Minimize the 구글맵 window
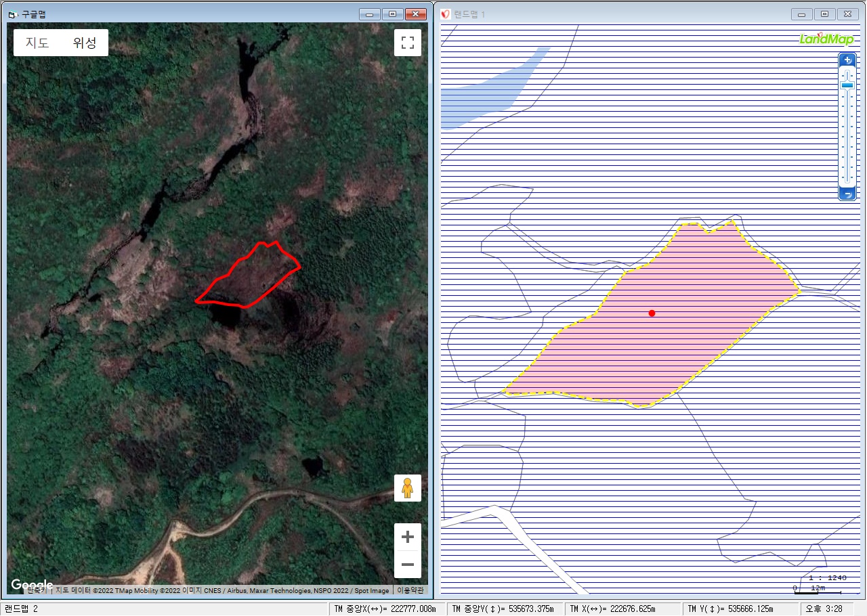The image size is (867, 616). click(x=370, y=14)
